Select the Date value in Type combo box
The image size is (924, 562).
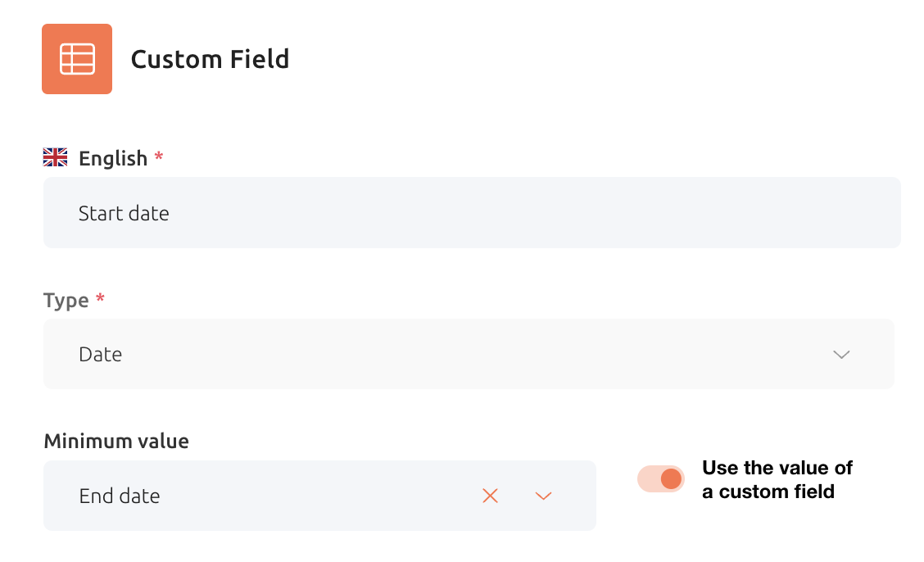coord(101,354)
